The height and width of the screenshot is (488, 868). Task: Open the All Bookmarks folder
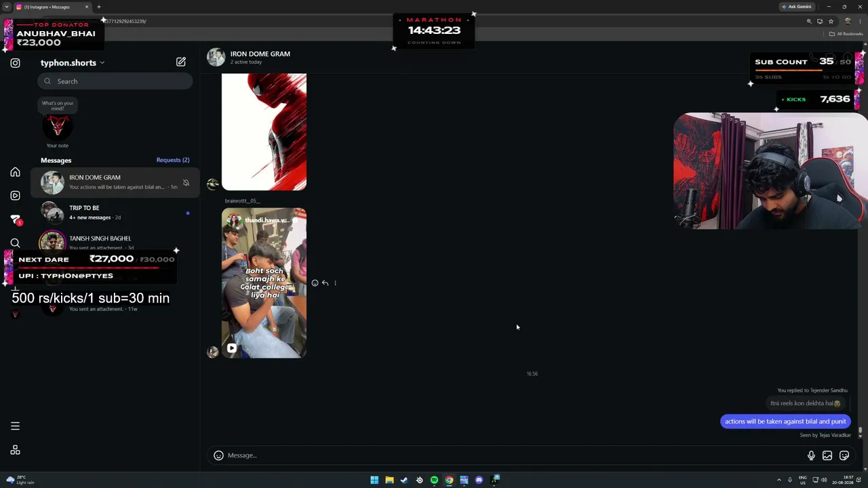point(846,34)
